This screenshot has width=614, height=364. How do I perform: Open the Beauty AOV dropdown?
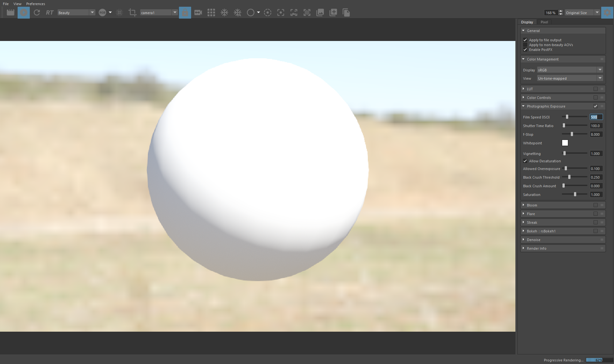click(76, 13)
